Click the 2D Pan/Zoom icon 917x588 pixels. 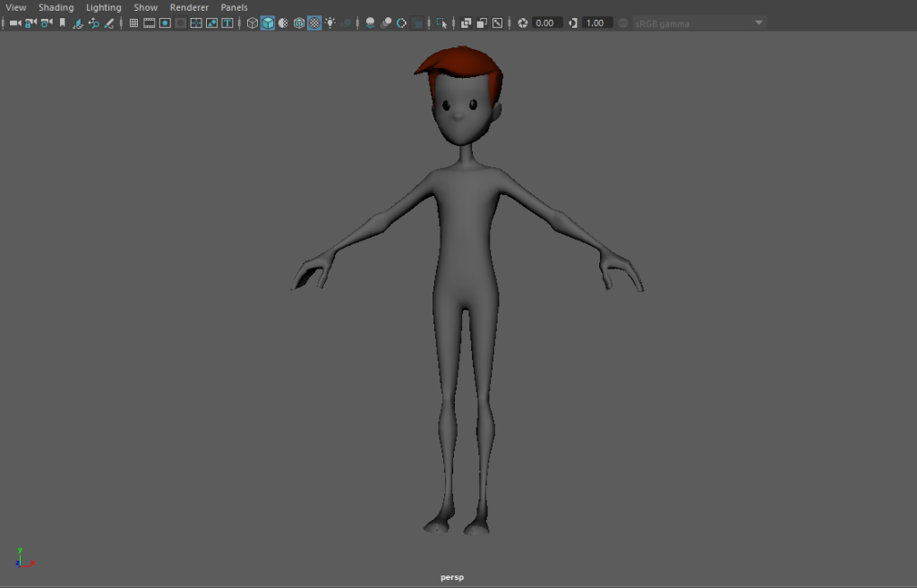coord(94,23)
